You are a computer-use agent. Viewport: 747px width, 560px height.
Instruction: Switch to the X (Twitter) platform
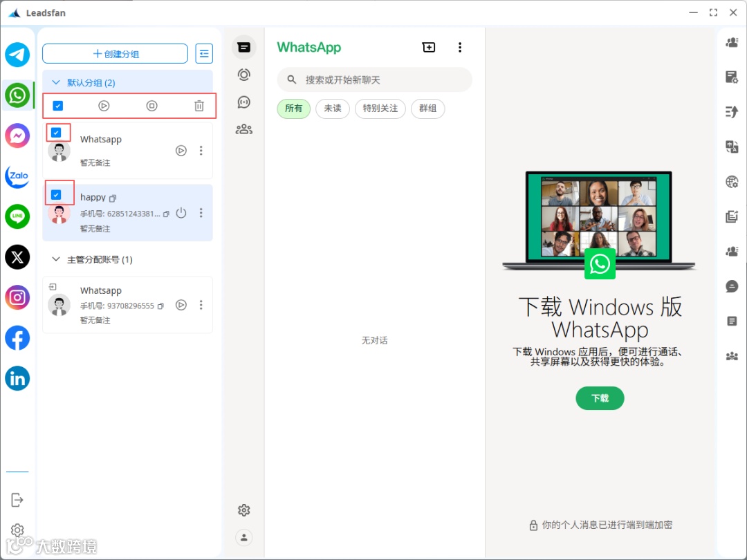click(x=17, y=257)
